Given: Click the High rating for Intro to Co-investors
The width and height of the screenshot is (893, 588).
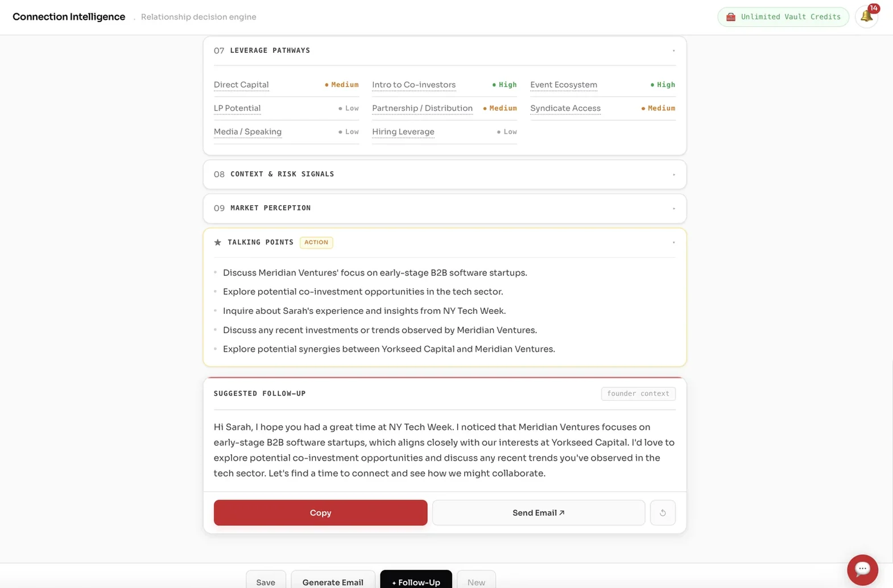Looking at the screenshot, I should [x=505, y=85].
